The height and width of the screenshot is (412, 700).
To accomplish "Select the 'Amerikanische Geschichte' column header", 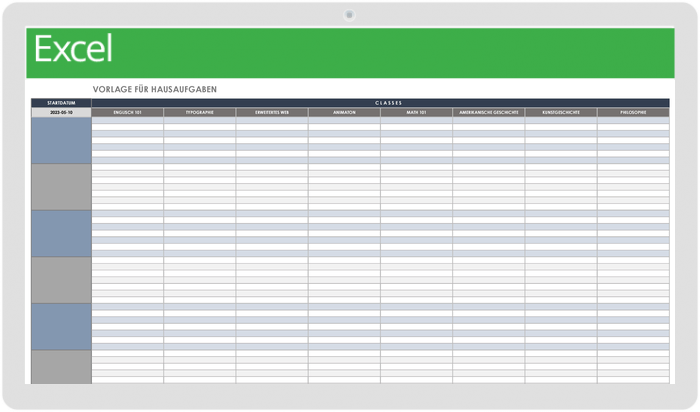I will [x=489, y=112].
